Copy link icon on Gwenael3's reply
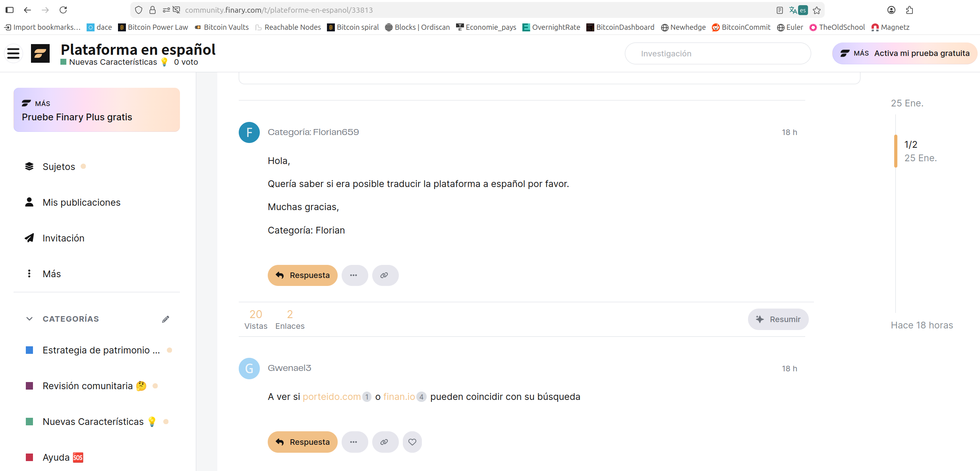 [385, 442]
